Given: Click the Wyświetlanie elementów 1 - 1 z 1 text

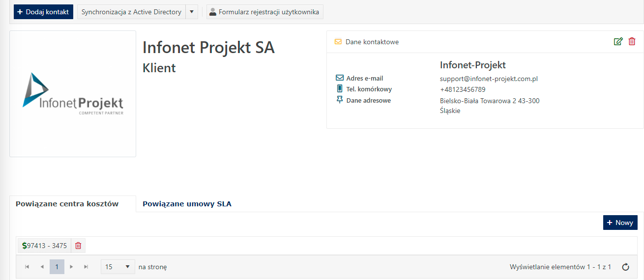Looking at the screenshot, I should pyautogui.click(x=560, y=267).
